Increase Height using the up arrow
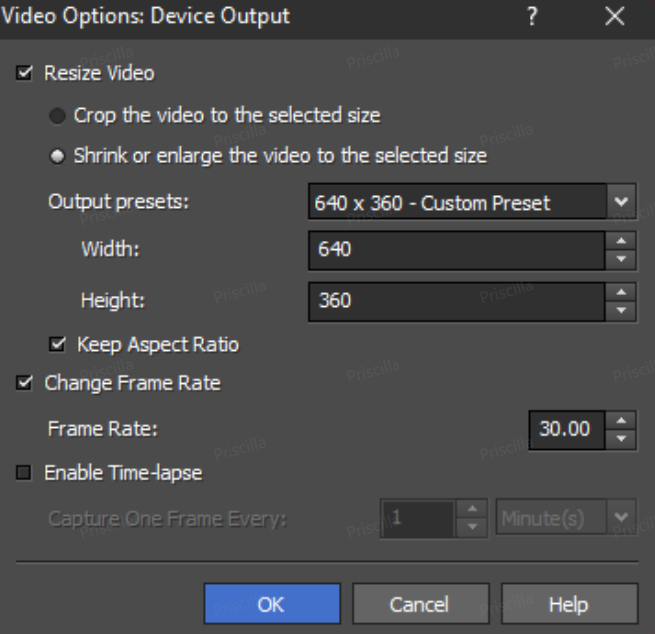 (621, 291)
